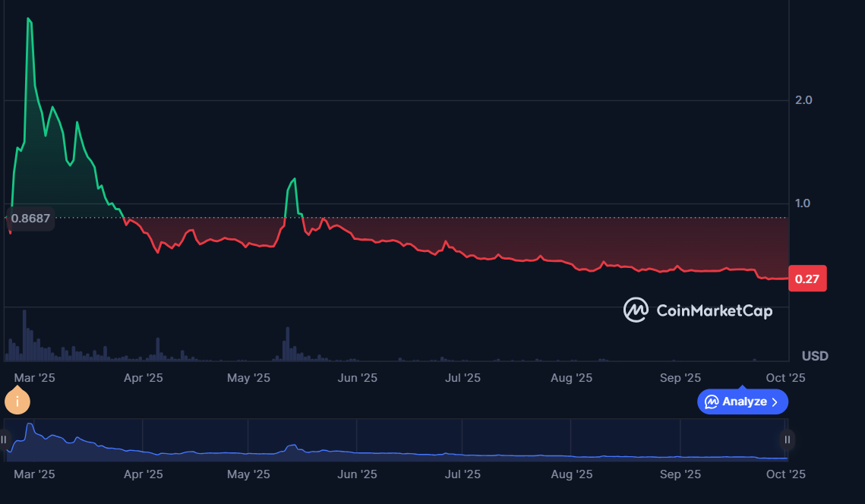Click the peak in the range navigator mini chart
This screenshot has height=504, width=865.
pyautogui.click(x=30, y=424)
